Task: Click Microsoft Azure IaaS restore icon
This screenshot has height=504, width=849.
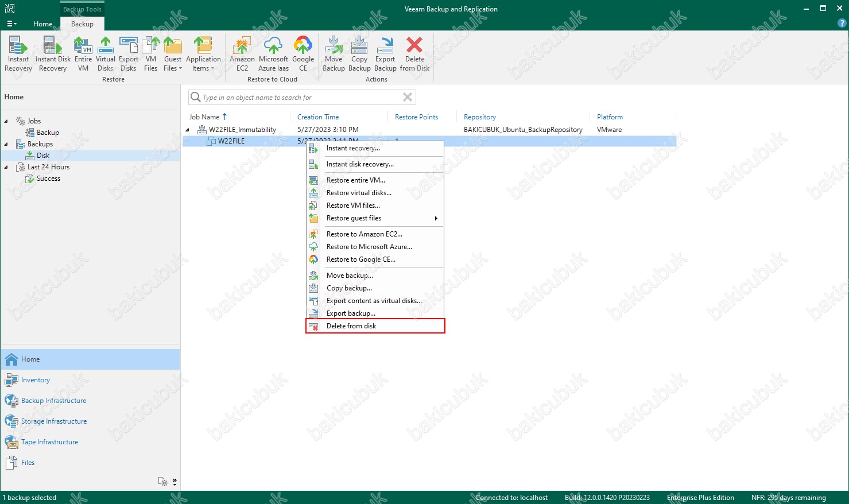Action: [274, 54]
